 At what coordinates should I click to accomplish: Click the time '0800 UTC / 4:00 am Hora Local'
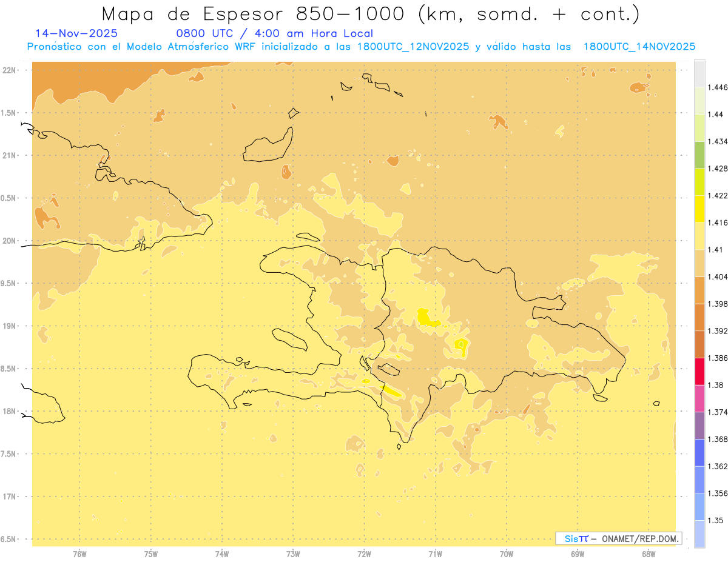[x=274, y=34]
